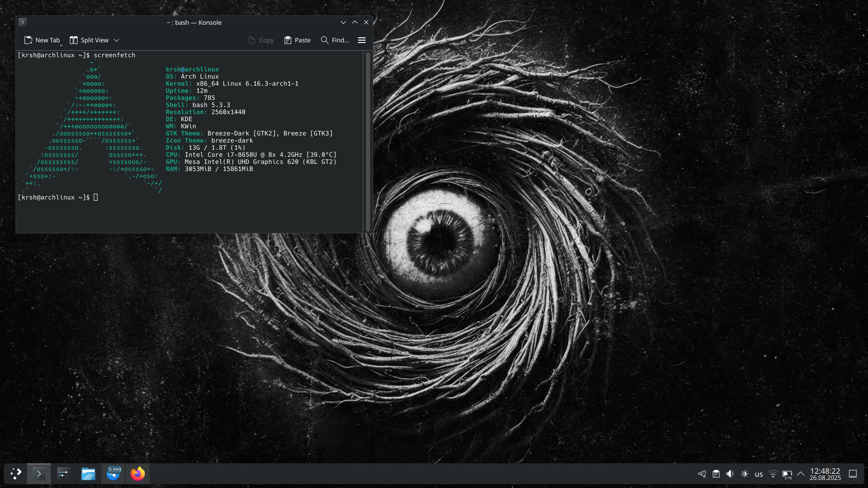The width and height of the screenshot is (868, 488).
Task: Open the Wi-Fi networks tray applet
Action: coord(773,473)
